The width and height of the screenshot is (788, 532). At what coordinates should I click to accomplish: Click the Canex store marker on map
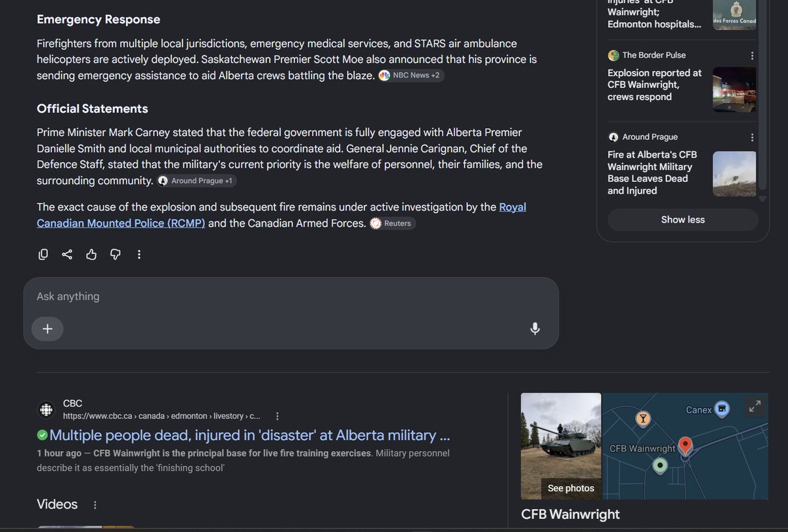click(722, 409)
